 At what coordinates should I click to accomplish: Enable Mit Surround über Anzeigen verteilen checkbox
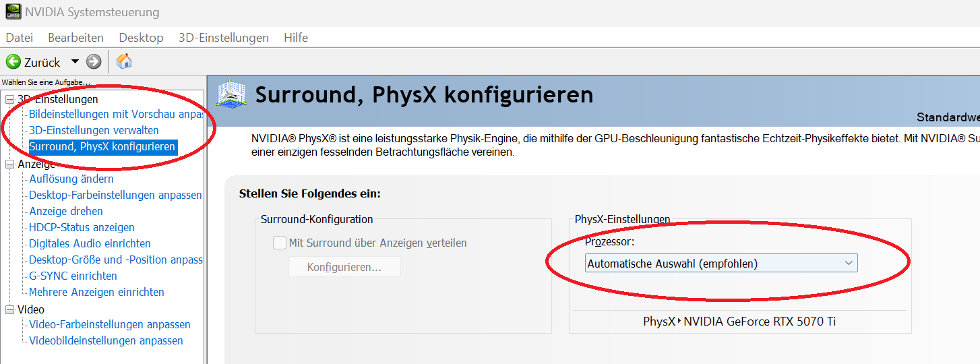pyautogui.click(x=280, y=243)
